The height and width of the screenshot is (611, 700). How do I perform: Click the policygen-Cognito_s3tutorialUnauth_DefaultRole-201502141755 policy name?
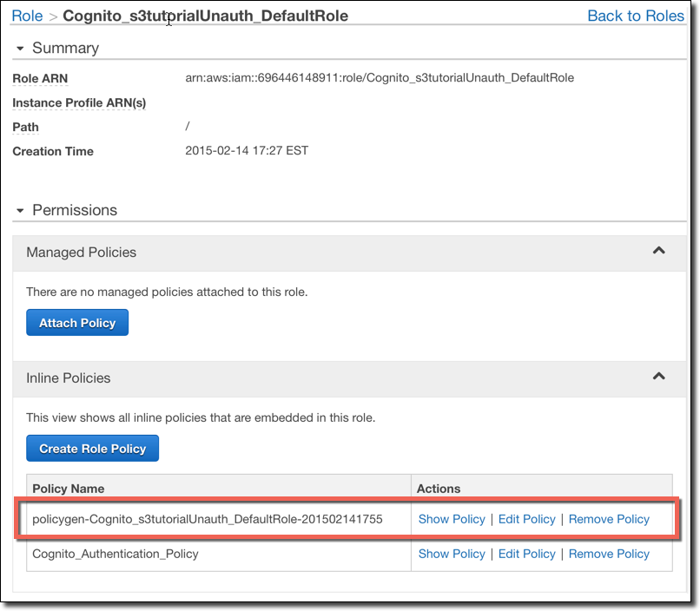208,519
